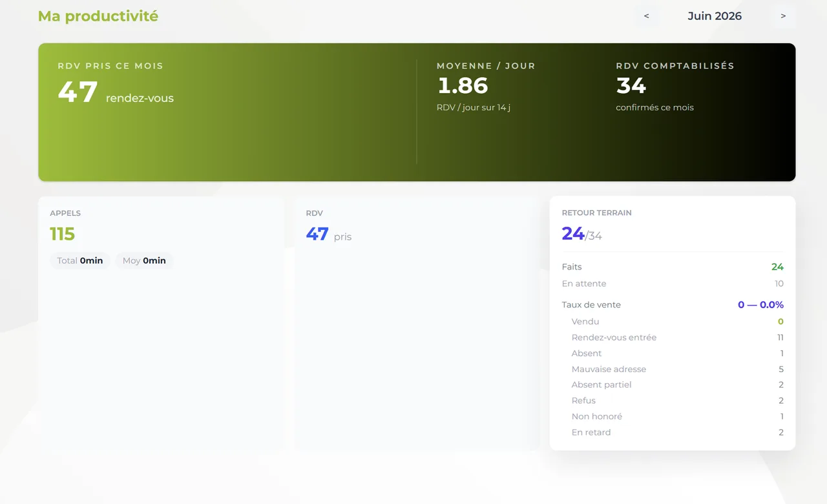Click the Mauvaise adresse row
Image resolution: width=827 pixels, height=504 pixels.
point(678,369)
